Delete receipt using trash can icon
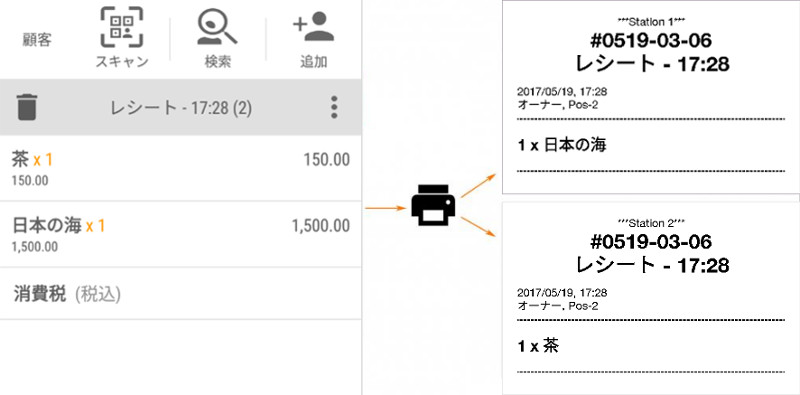The height and width of the screenshot is (395, 800). click(x=27, y=107)
